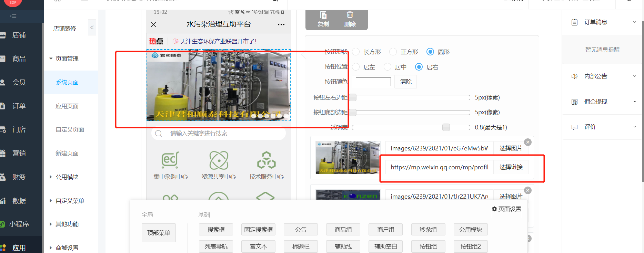Viewport: 644px width, 253px height.
Task: Click the 删除 trash button
Action: pyautogui.click(x=350, y=19)
